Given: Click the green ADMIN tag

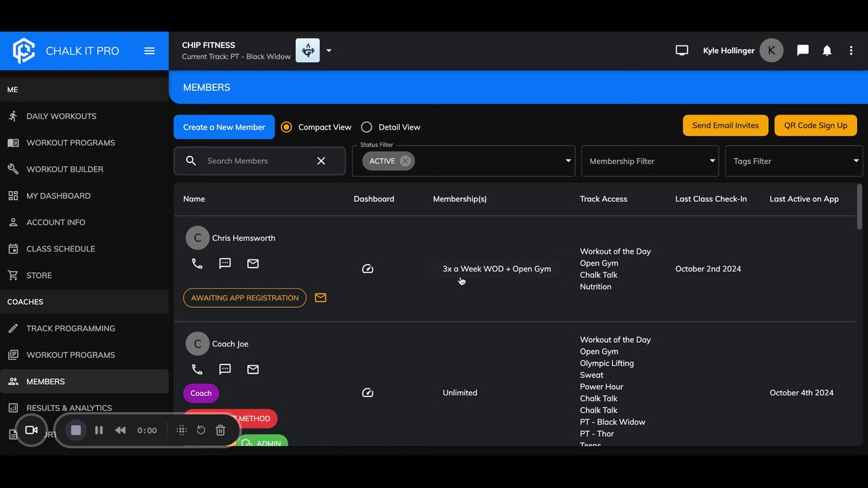Looking at the screenshot, I should [x=262, y=441].
